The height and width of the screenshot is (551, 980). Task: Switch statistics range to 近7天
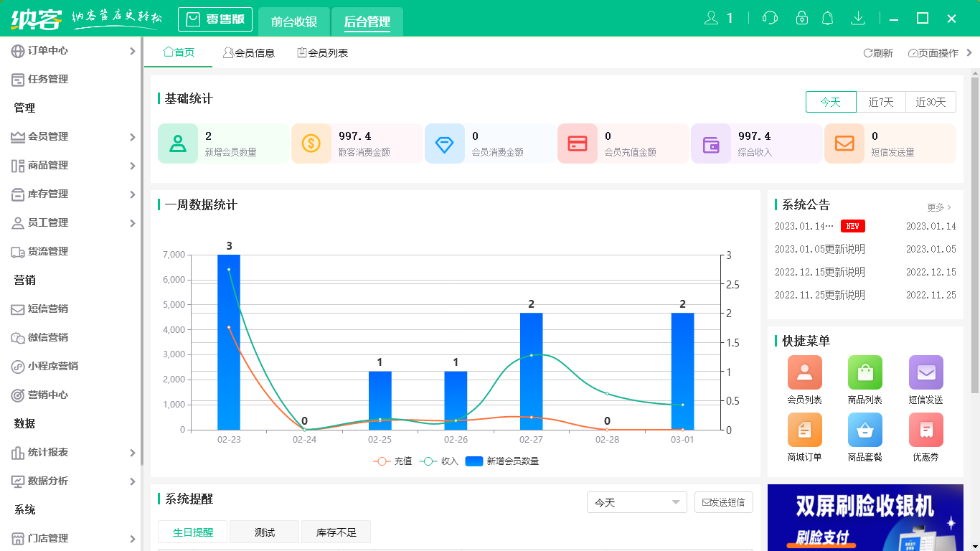(x=881, y=102)
